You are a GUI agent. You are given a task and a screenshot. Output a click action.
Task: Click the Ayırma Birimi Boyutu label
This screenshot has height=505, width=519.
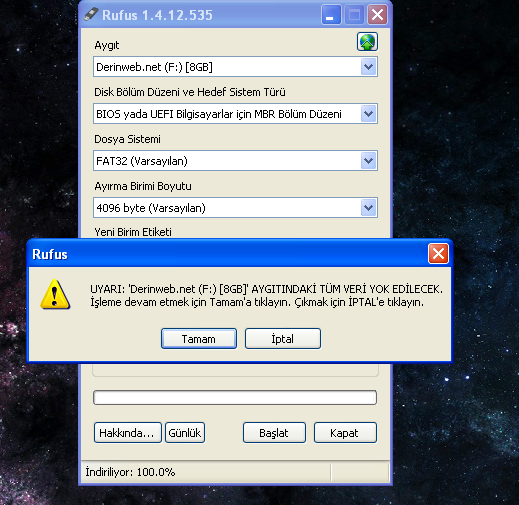click(143, 186)
